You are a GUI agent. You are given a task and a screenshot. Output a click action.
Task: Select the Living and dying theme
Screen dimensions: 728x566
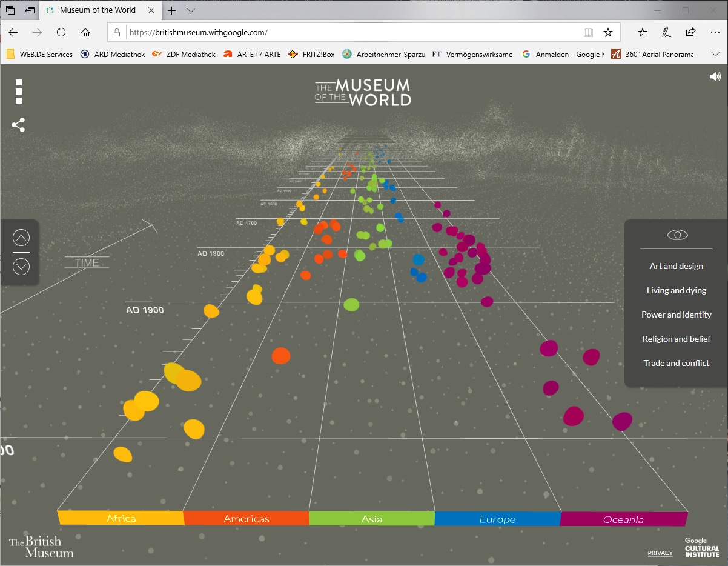[x=677, y=290]
